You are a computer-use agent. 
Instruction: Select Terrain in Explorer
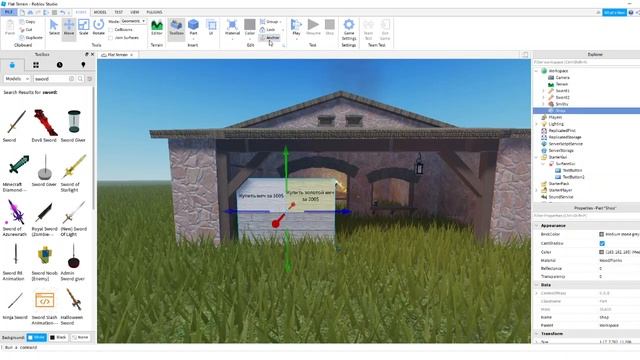pos(562,84)
